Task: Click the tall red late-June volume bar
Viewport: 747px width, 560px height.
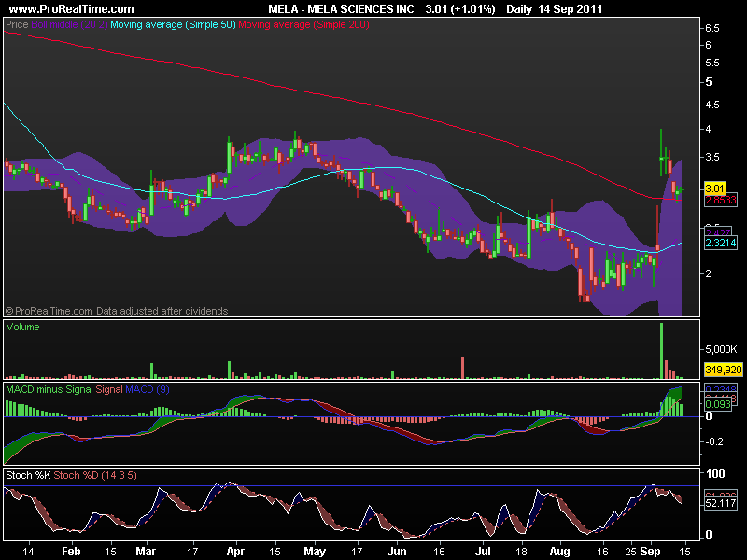Action: click(x=462, y=368)
